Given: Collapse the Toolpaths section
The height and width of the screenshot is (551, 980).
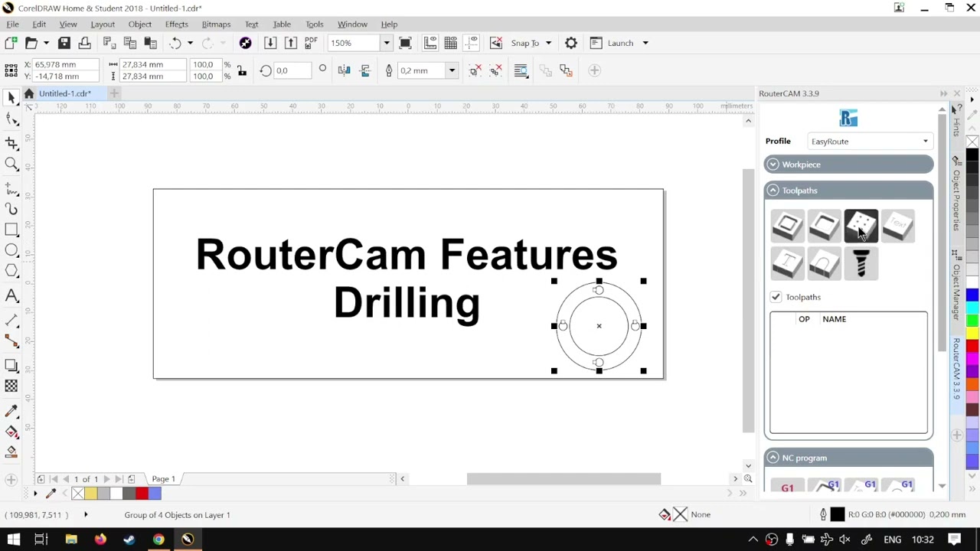Looking at the screenshot, I should click(848, 191).
